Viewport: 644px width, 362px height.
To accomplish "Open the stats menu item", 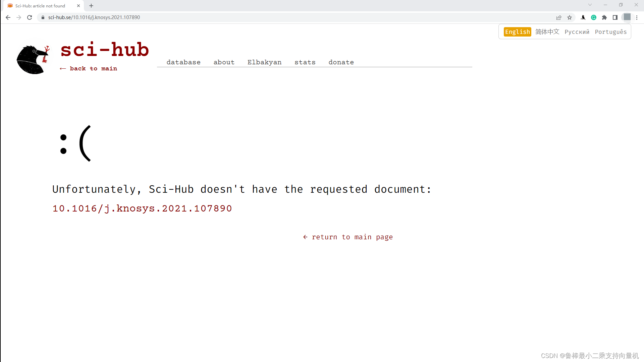I will pos(305,62).
